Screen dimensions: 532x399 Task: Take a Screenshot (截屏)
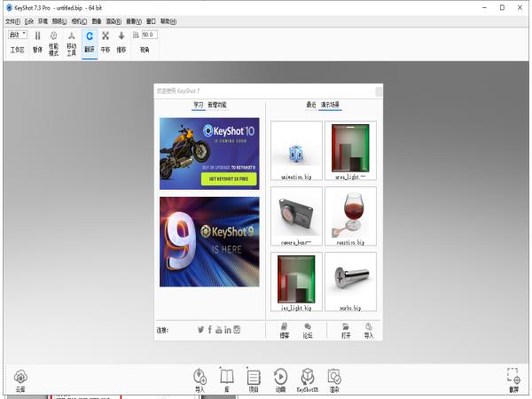click(x=513, y=380)
